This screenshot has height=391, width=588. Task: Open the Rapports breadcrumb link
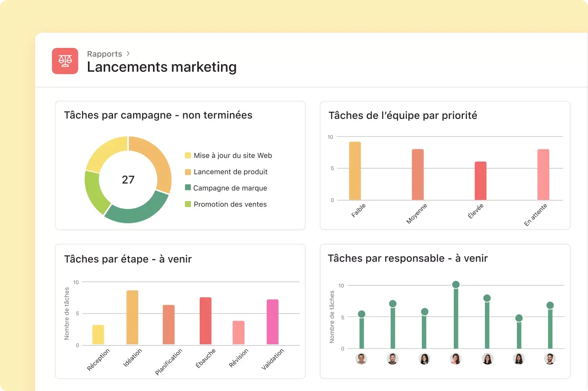click(x=105, y=54)
